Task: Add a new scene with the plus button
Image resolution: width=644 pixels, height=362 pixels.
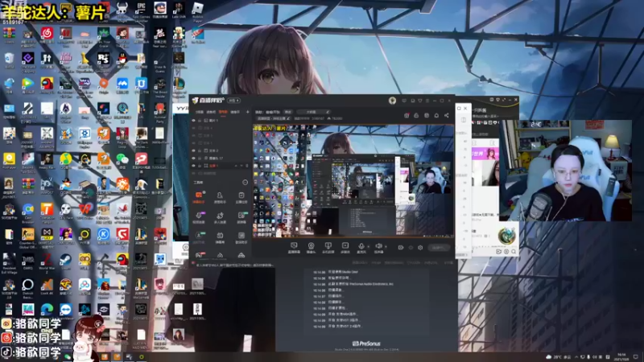Action: click(x=247, y=112)
